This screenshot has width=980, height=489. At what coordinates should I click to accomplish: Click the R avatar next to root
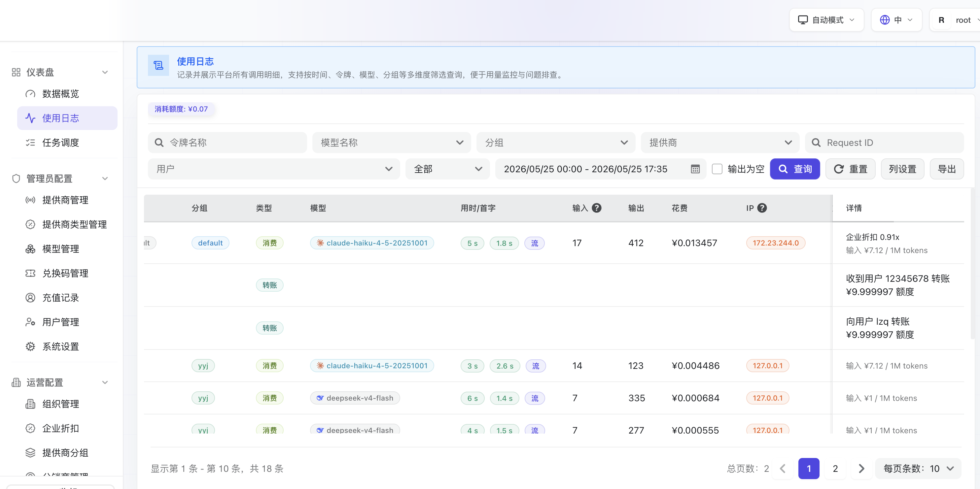point(941,20)
